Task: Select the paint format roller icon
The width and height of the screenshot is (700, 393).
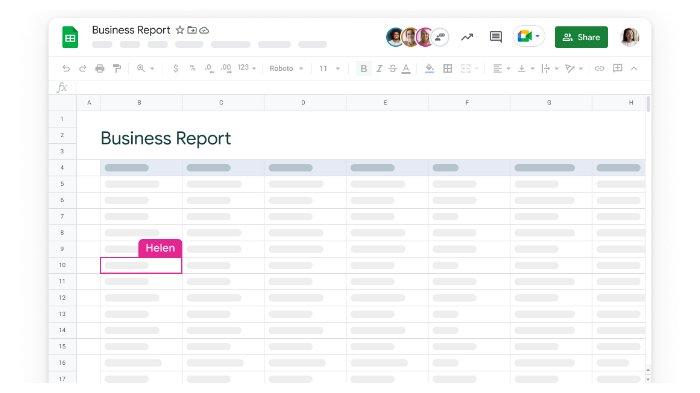Action: (117, 68)
